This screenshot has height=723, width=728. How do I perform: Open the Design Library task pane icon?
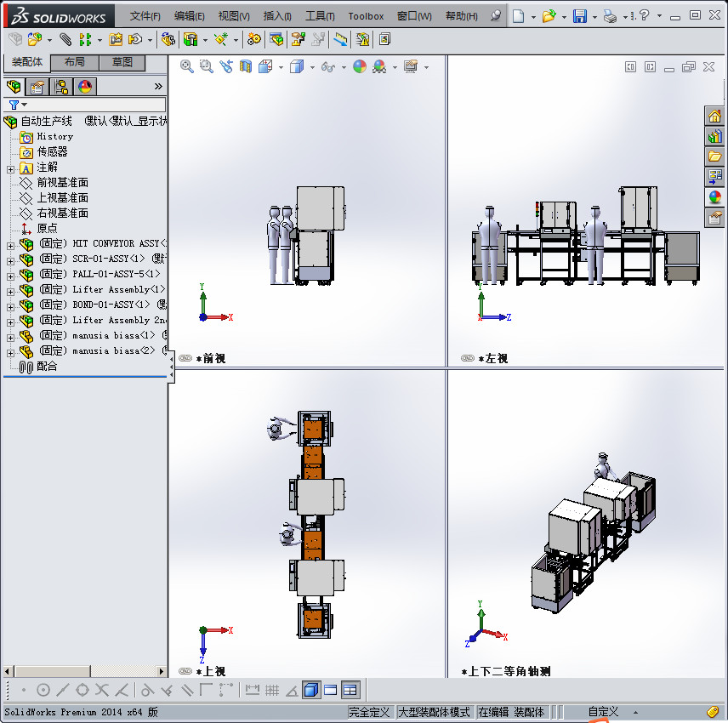point(714,136)
